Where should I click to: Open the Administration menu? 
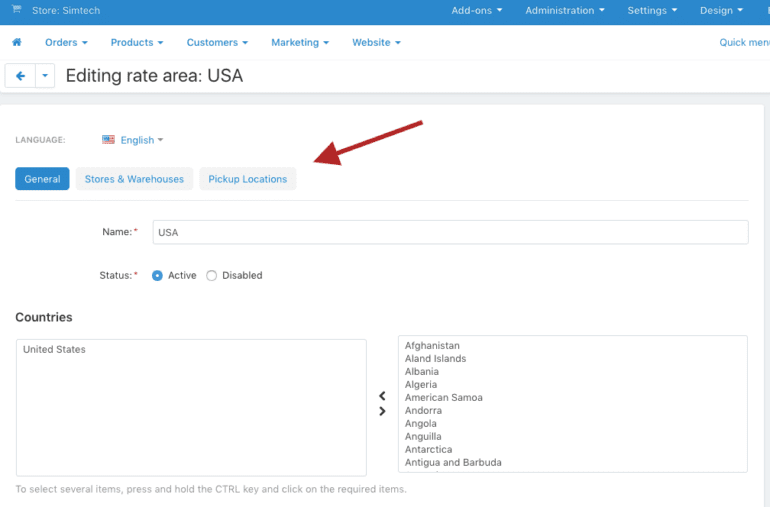pos(565,11)
